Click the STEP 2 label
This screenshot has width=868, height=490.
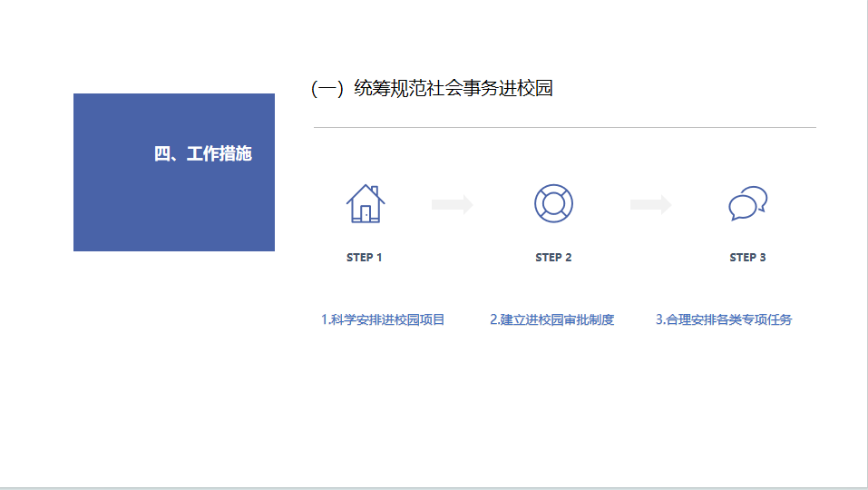tap(553, 258)
